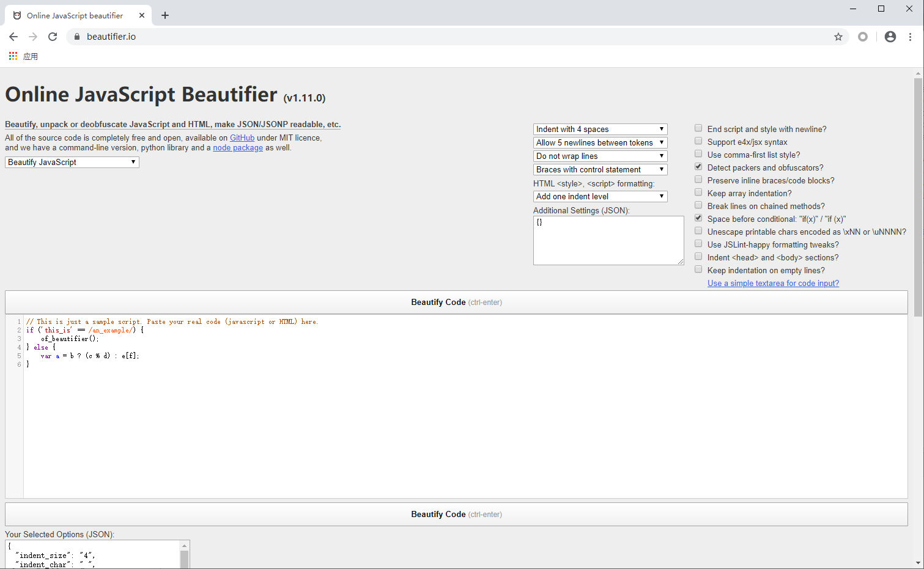Expand the Do not wrap lines dropdown
This screenshot has width=924, height=569.
600,156
